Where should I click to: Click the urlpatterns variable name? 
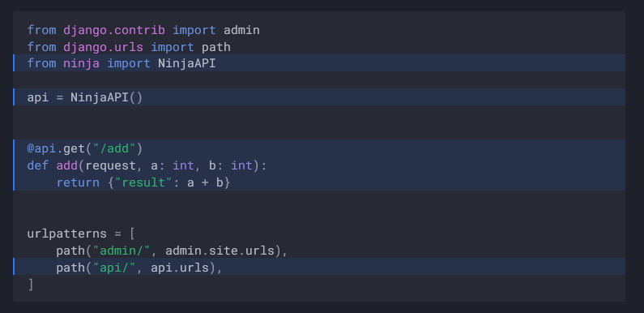click(67, 234)
